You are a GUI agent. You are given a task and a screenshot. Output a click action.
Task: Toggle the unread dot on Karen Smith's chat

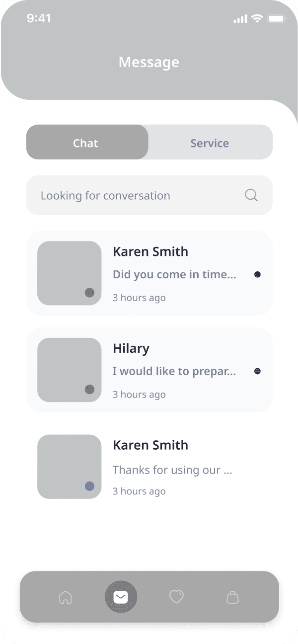(257, 274)
